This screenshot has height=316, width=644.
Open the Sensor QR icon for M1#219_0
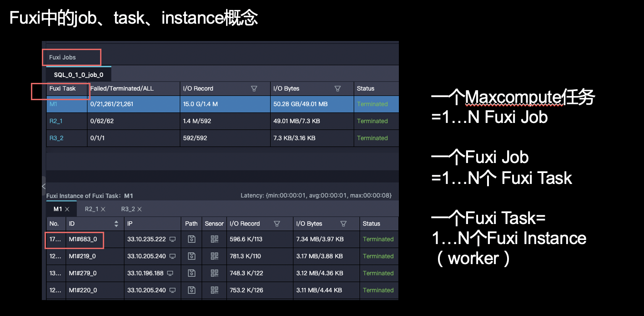pyautogui.click(x=214, y=256)
